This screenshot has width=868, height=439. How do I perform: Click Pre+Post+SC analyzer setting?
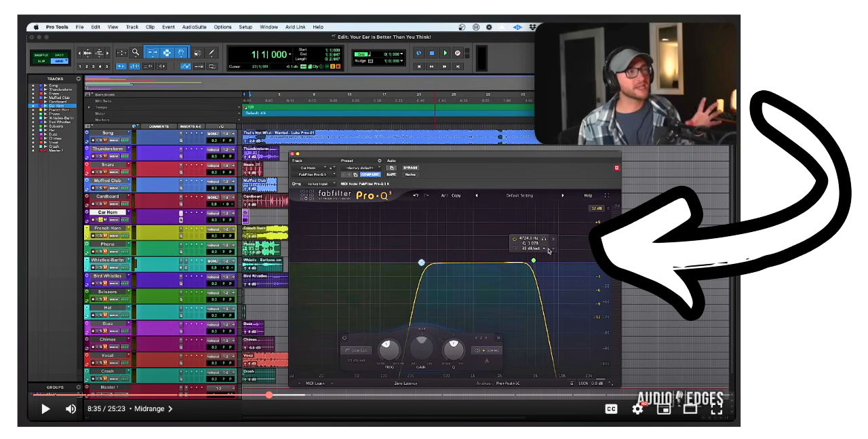pyautogui.click(x=508, y=383)
